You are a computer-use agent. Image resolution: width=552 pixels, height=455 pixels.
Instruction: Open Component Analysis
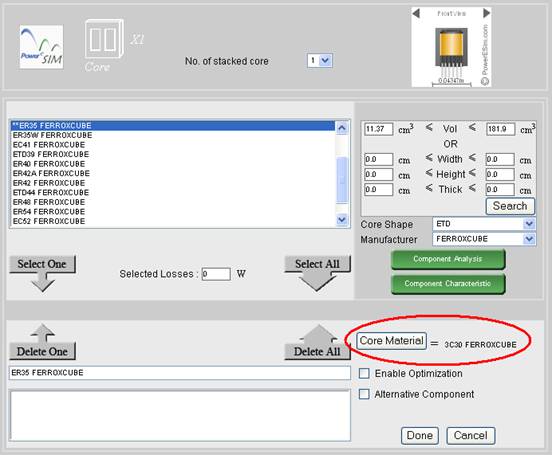[x=448, y=259]
